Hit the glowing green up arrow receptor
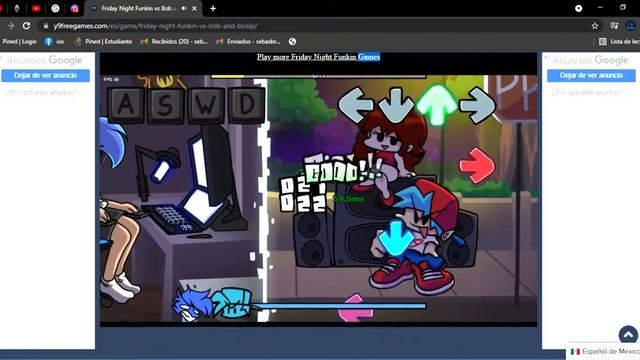640x360 pixels. click(x=436, y=104)
